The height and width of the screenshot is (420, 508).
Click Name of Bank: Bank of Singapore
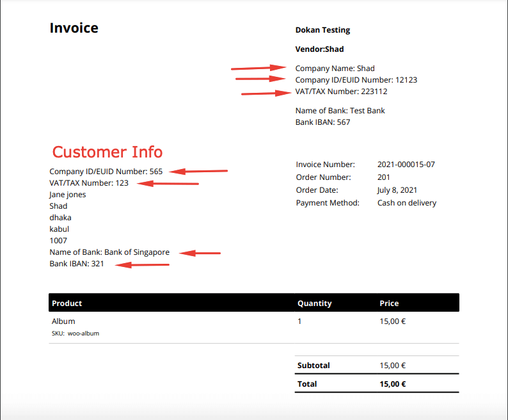click(109, 252)
